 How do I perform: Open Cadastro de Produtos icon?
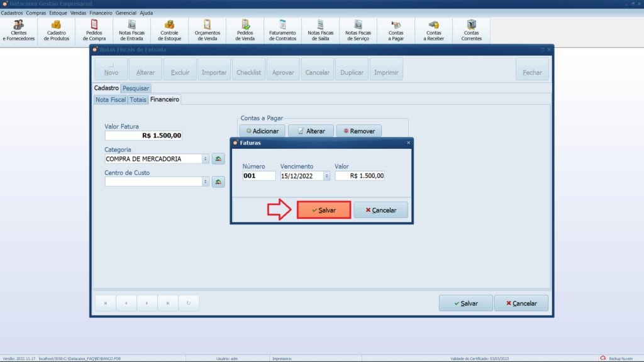tap(57, 30)
